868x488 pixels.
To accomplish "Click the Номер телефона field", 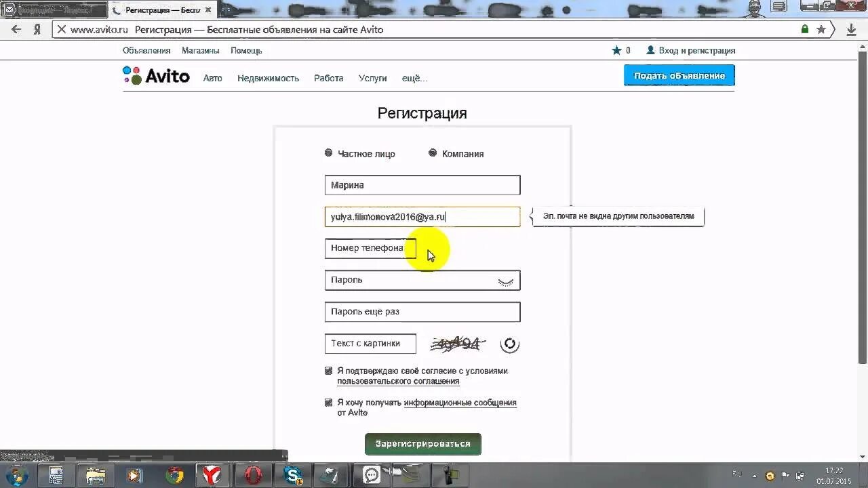I will click(x=370, y=248).
